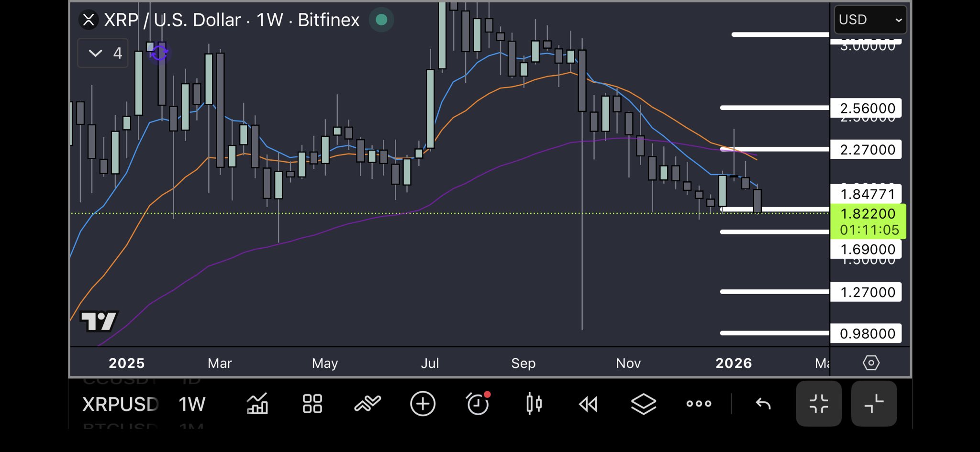Start bar replay with the rewind icon

(588, 404)
